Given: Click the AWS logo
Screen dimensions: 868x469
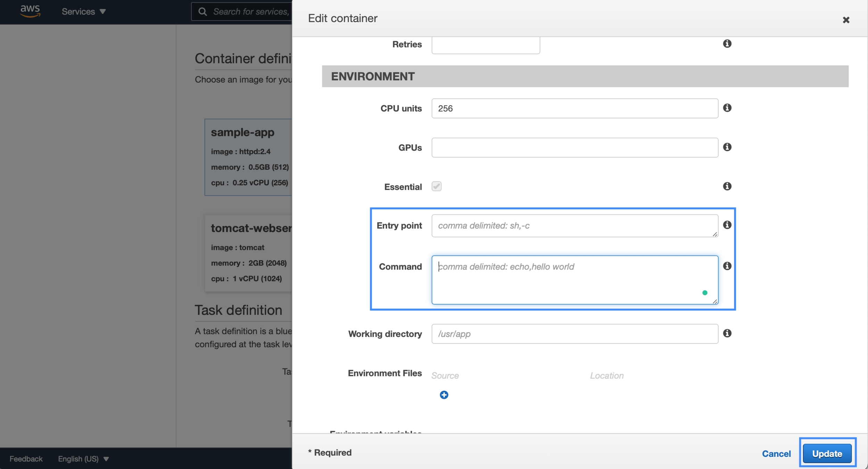Looking at the screenshot, I should [30, 11].
